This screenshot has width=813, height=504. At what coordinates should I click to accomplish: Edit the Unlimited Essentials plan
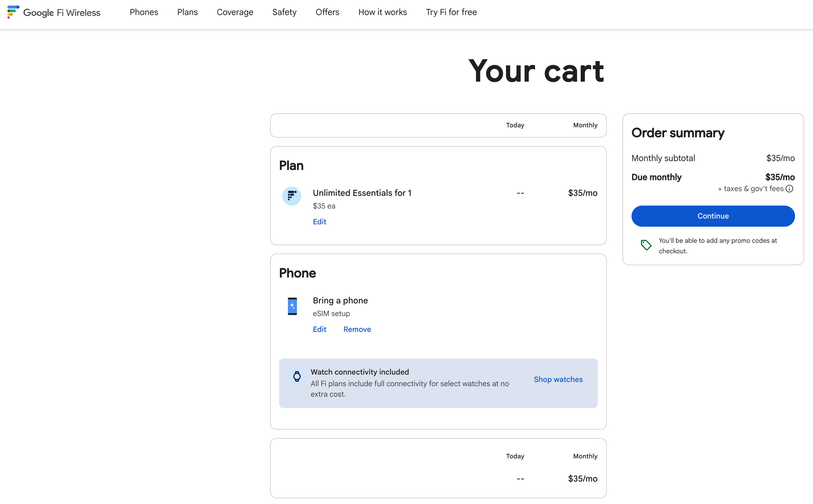(319, 222)
